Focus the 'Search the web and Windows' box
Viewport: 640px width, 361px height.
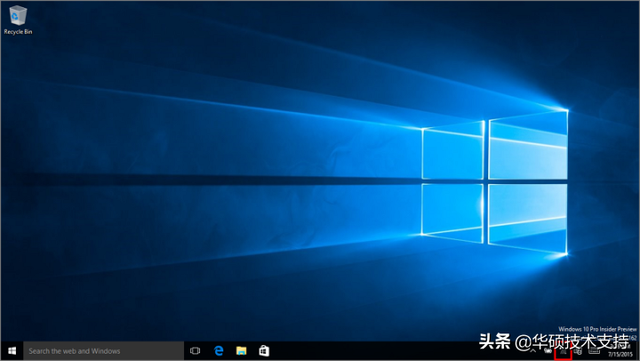(x=103, y=351)
